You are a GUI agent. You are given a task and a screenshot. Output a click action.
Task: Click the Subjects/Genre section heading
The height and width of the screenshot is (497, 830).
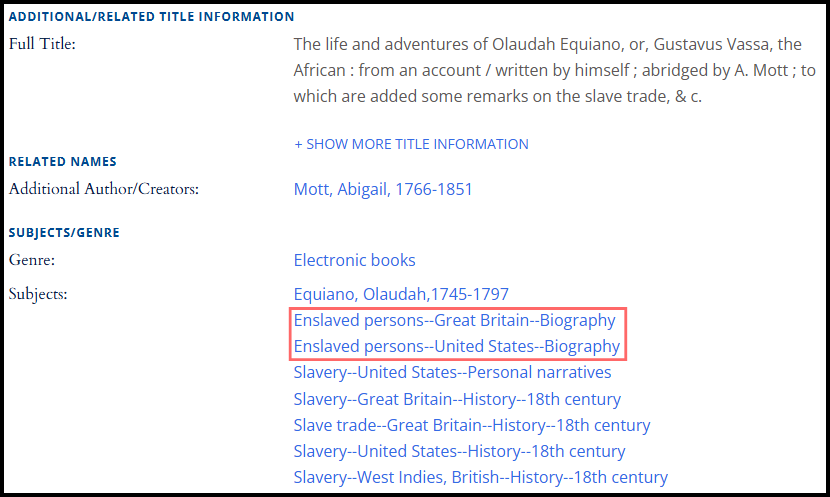[64, 233]
